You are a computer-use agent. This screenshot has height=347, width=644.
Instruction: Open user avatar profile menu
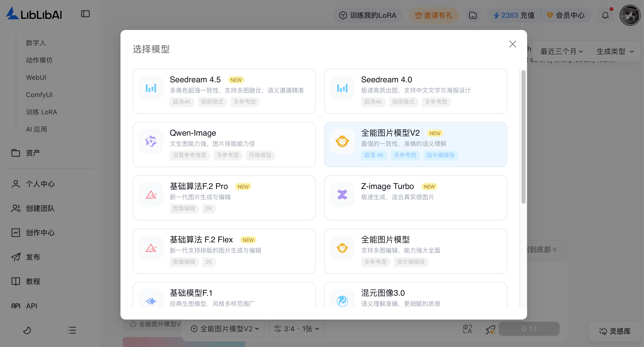tap(630, 15)
